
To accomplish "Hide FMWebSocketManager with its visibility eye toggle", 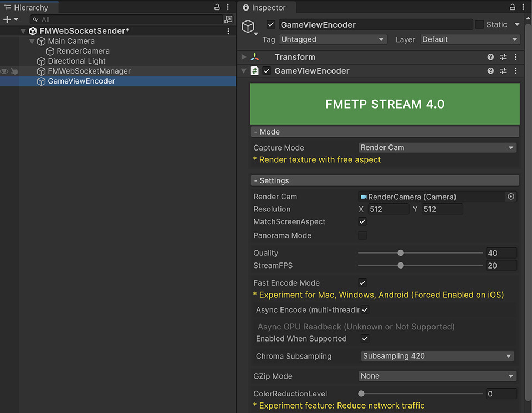I will (x=4, y=71).
